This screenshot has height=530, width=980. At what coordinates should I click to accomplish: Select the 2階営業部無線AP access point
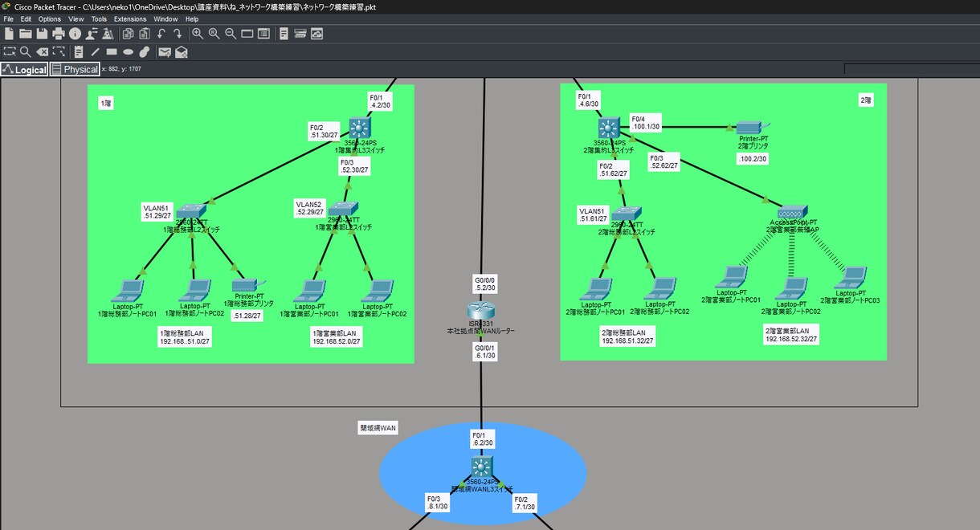[792, 211]
